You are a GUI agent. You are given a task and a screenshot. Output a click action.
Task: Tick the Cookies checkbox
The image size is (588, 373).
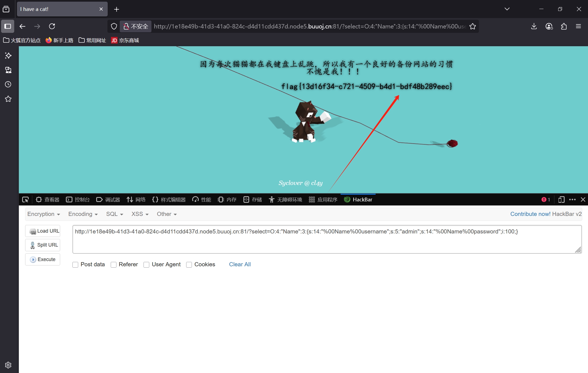(189, 265)
